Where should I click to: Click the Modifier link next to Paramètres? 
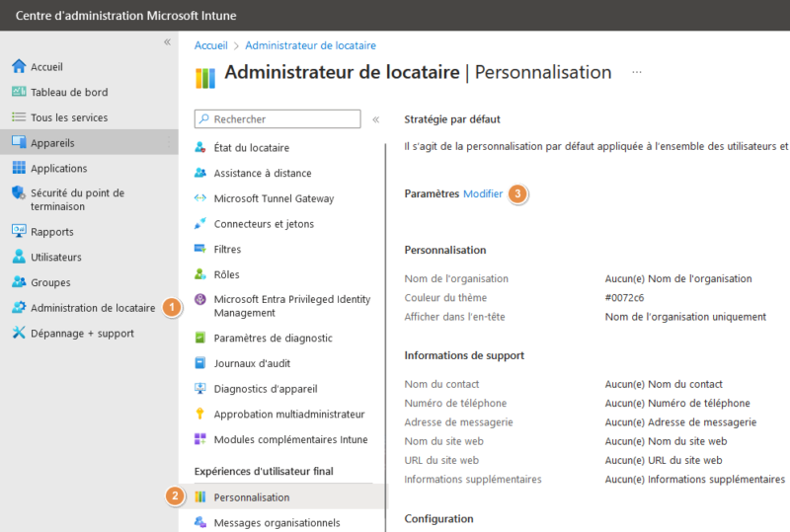click(x=483, y=193)
